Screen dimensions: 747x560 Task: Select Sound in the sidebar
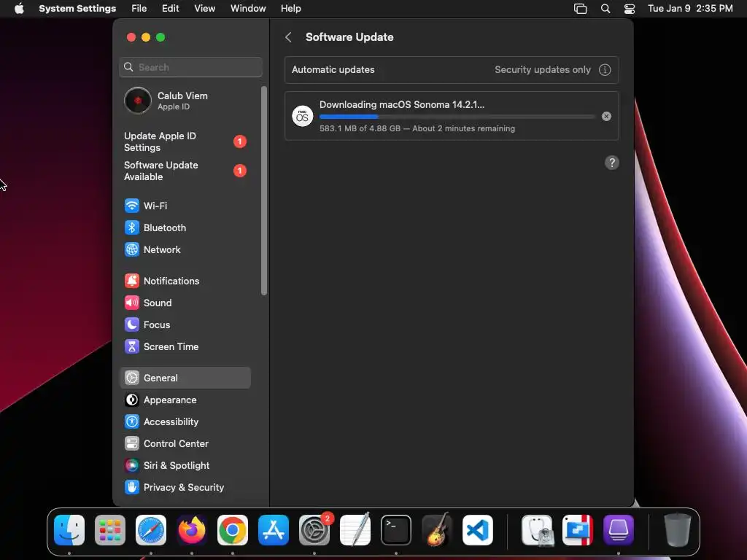[185, 303]
